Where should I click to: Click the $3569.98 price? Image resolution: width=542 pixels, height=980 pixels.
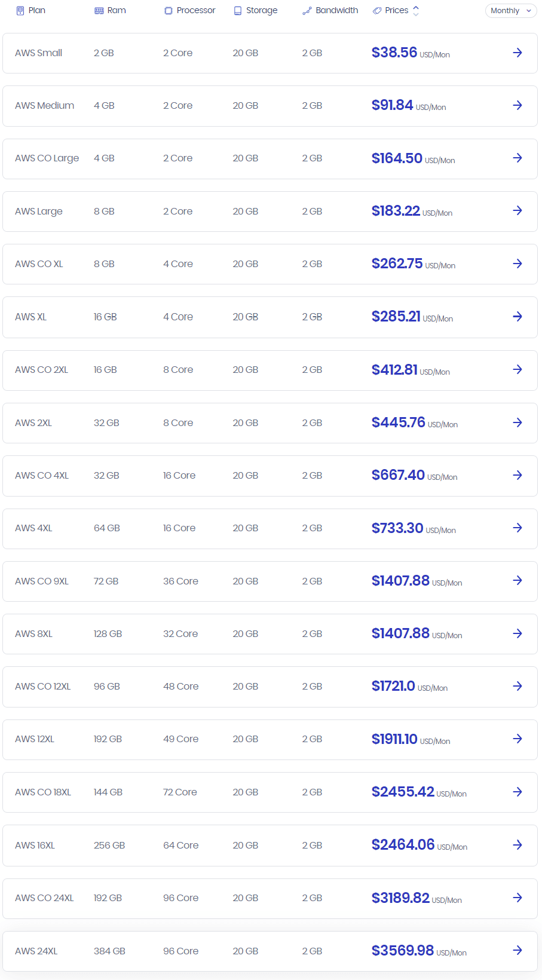pyautogui.click(x=403, y=951)
